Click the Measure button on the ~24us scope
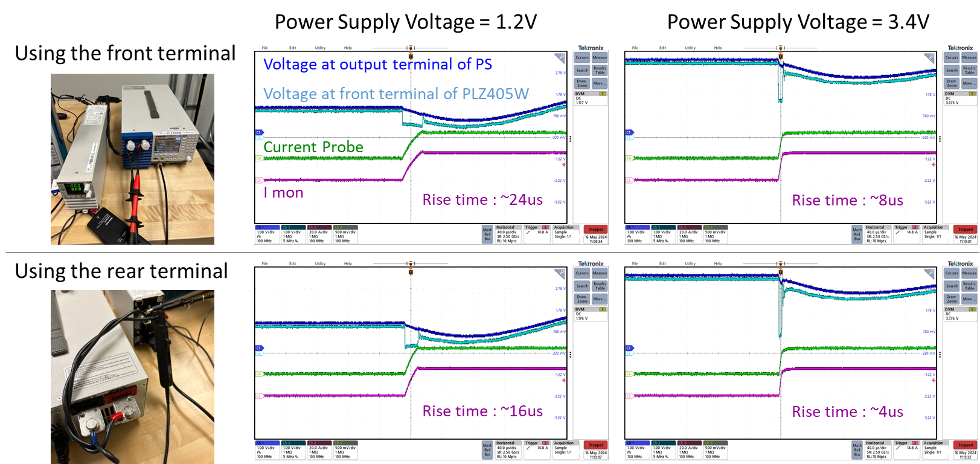This screenshot has width=980, height=464. pyautogui.click(x=600, y=57)
